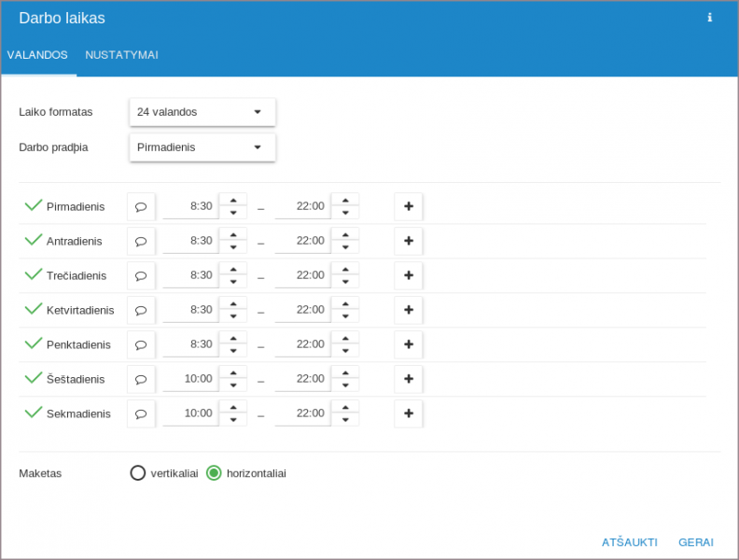Add a time slot for Antradienis
Screen dimensions: 739x560
[408, 241]
